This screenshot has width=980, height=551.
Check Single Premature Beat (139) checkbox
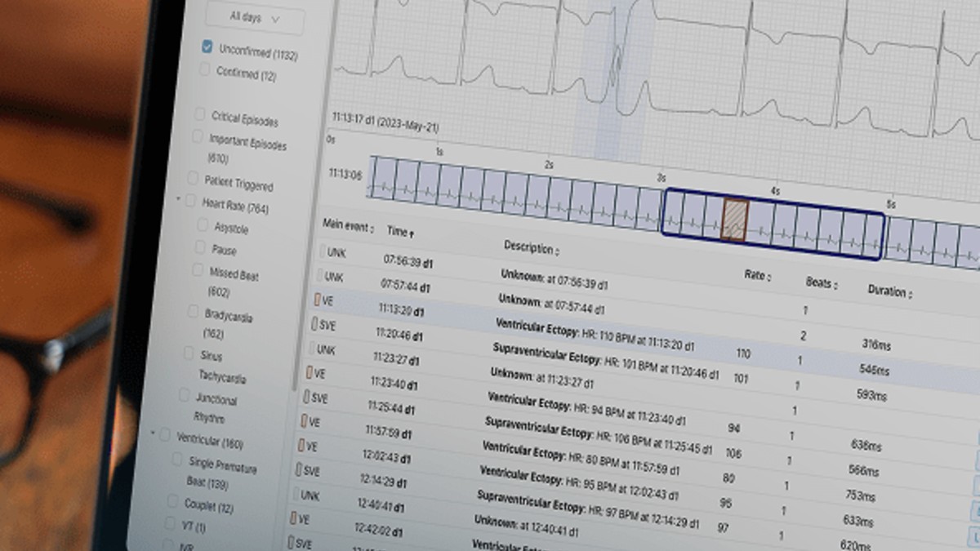tap(176, 460)
